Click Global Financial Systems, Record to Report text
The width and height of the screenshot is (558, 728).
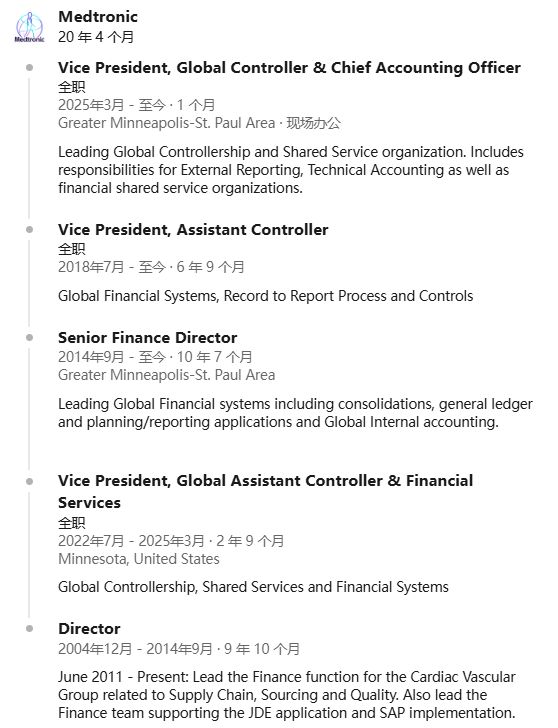tap(266, 296)
